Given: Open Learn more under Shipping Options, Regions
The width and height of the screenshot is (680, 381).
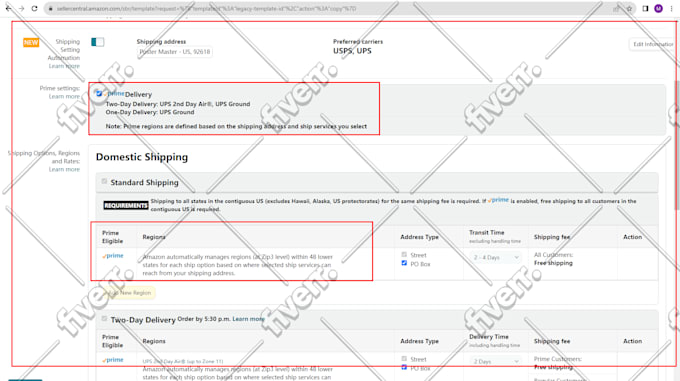Looking at the screenshot, I should [64, 169].
